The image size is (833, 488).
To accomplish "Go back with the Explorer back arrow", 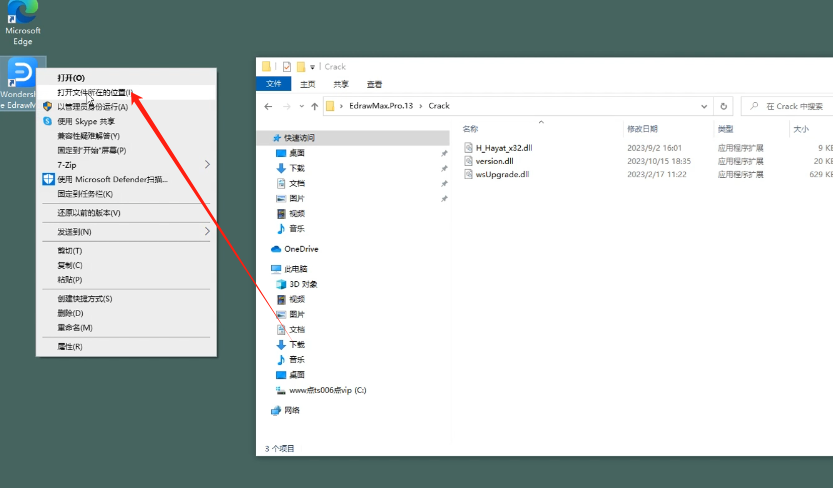I will [x=268, y=106].
